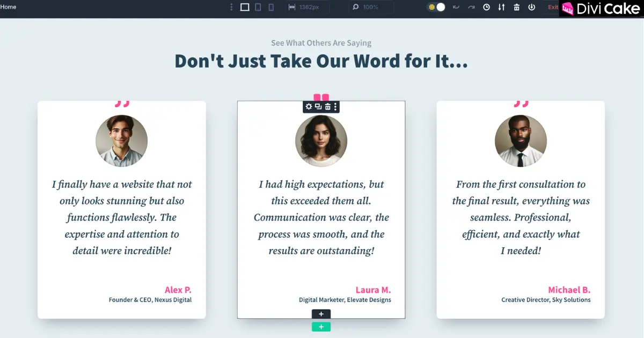The width and height of the screenshot is (644, 338).
Task: Select Michael B.'s testimonial quote text
Action: 521,217
